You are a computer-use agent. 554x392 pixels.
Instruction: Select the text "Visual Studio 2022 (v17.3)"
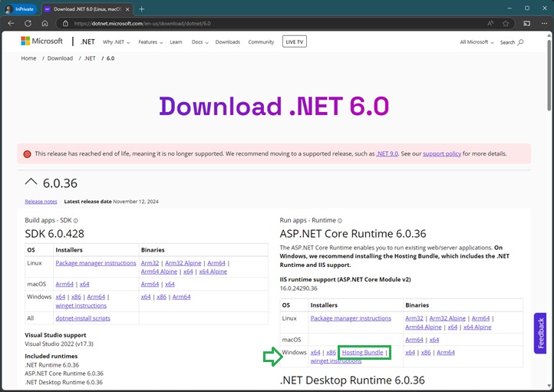[x=59, y=344]
